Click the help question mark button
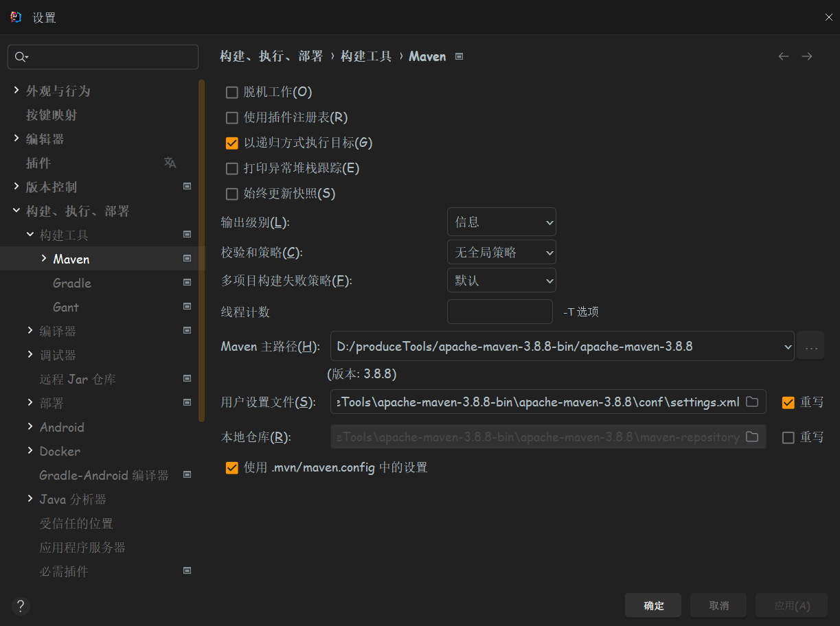The width and height of the screenshot is (840, 626). tap(21, 606)
